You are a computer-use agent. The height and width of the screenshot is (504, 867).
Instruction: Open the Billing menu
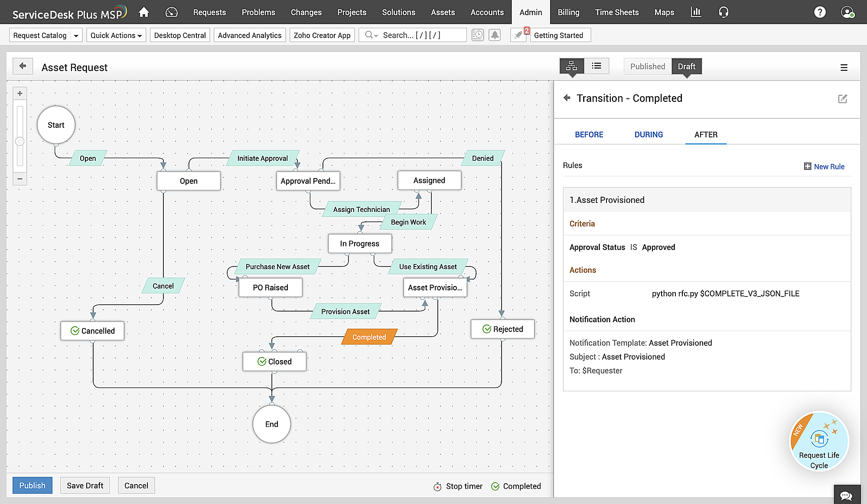click(x=568, y=12)
